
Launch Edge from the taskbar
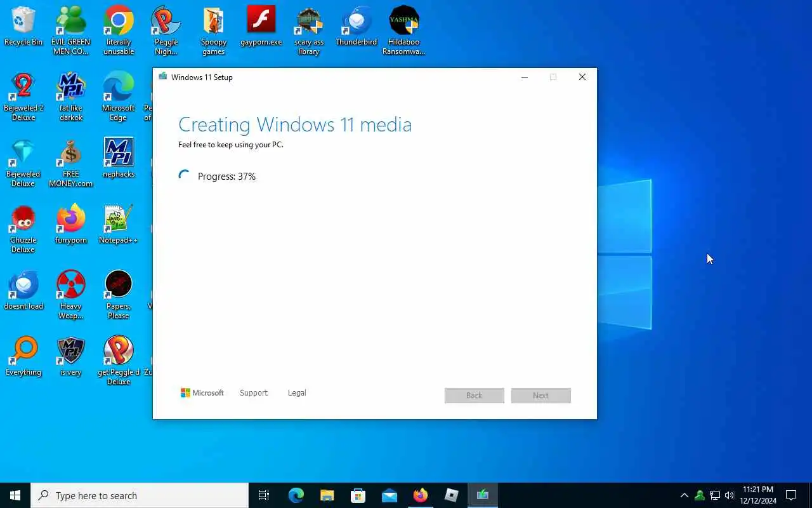click(296, 495)
